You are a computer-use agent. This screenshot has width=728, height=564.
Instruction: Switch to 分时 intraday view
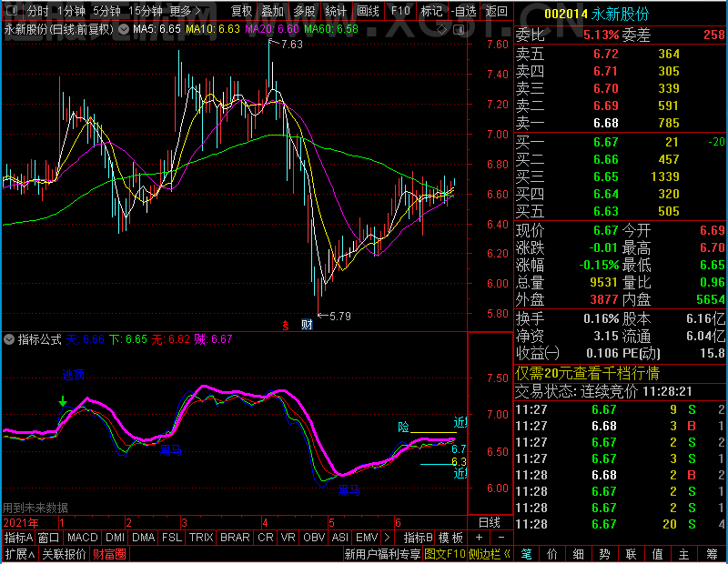37,11
